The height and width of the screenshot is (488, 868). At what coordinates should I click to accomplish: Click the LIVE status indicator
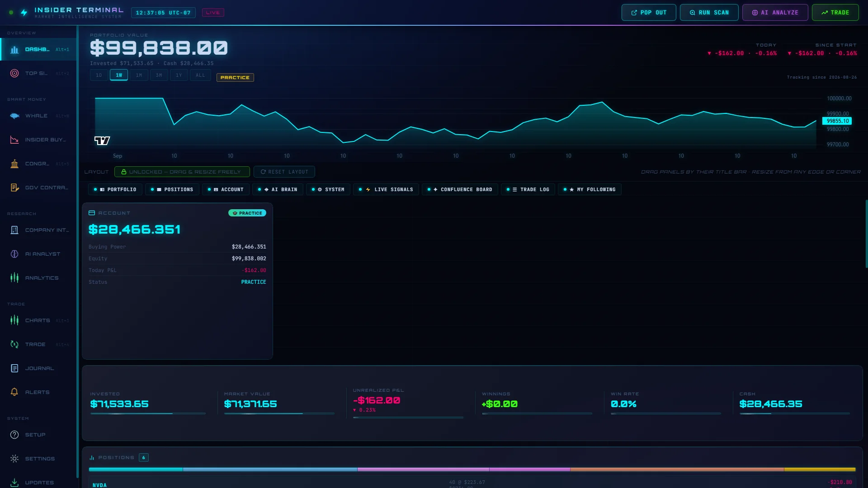point(213,13)
